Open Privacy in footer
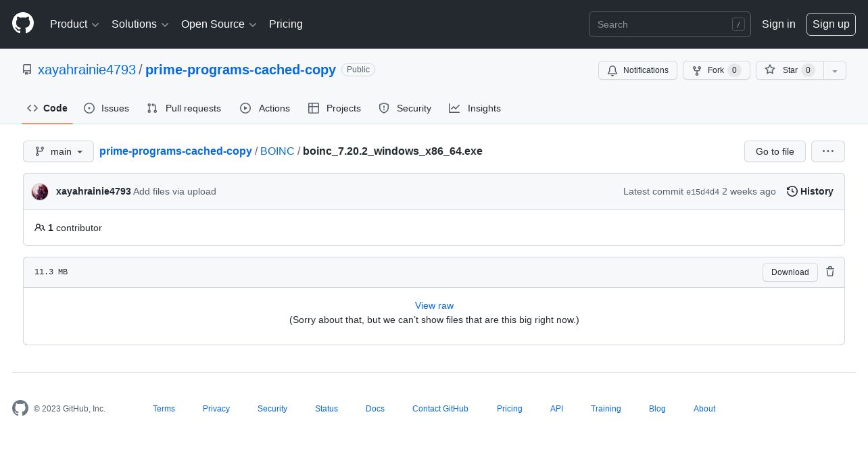This screenshot has height=450, width=868. coord(216,409)
